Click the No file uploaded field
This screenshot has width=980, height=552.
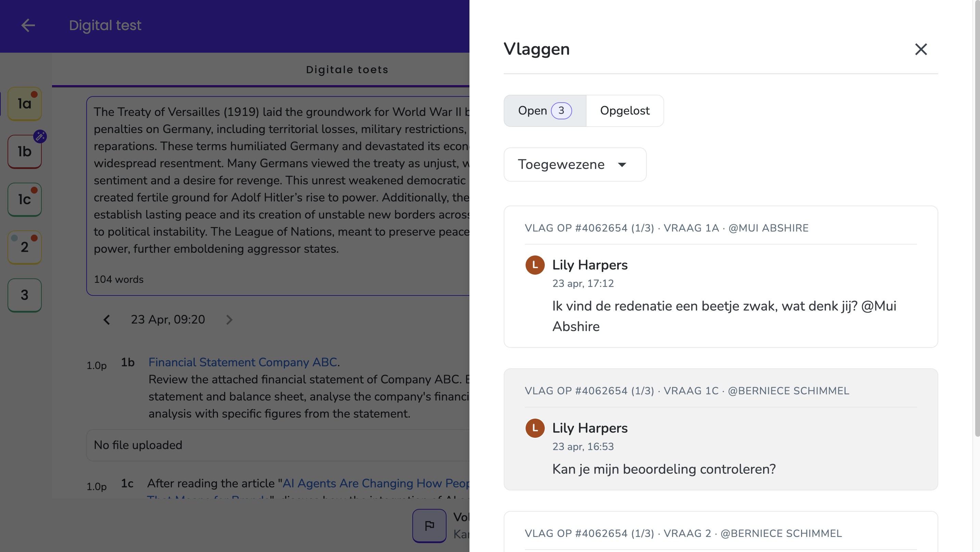pos(278,445)
